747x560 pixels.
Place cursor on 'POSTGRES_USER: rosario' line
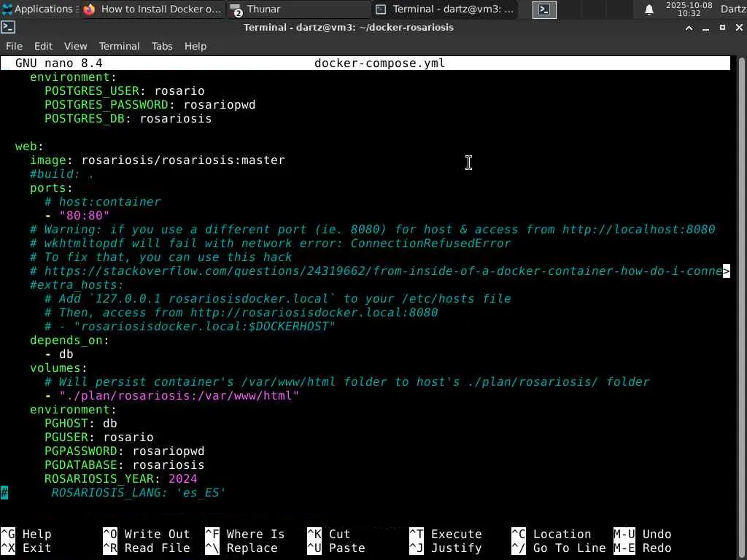pos(124,91)
